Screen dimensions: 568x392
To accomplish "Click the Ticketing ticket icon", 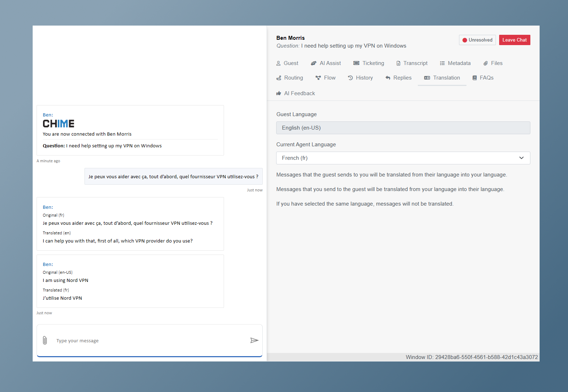I will (356, 63).
